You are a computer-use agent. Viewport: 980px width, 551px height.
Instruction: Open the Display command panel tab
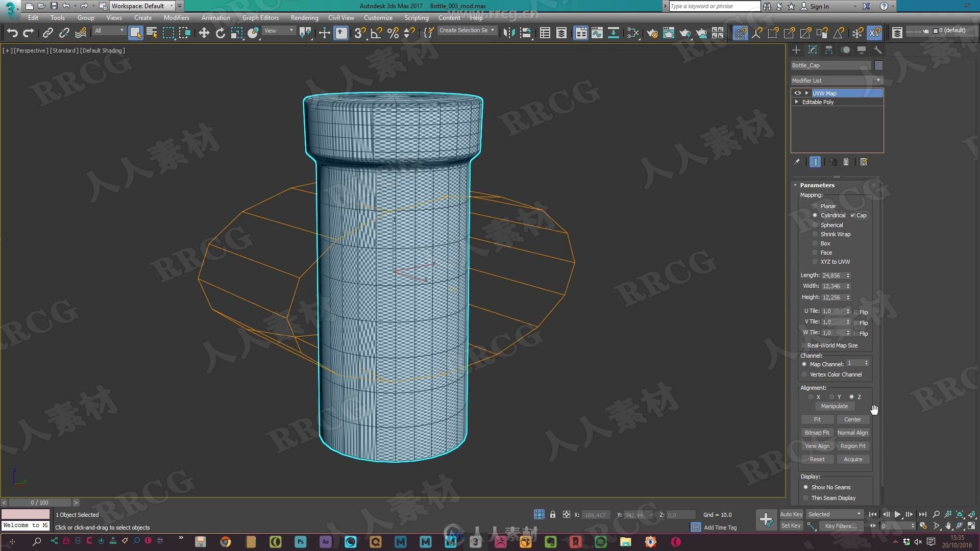tap(862, 50)
